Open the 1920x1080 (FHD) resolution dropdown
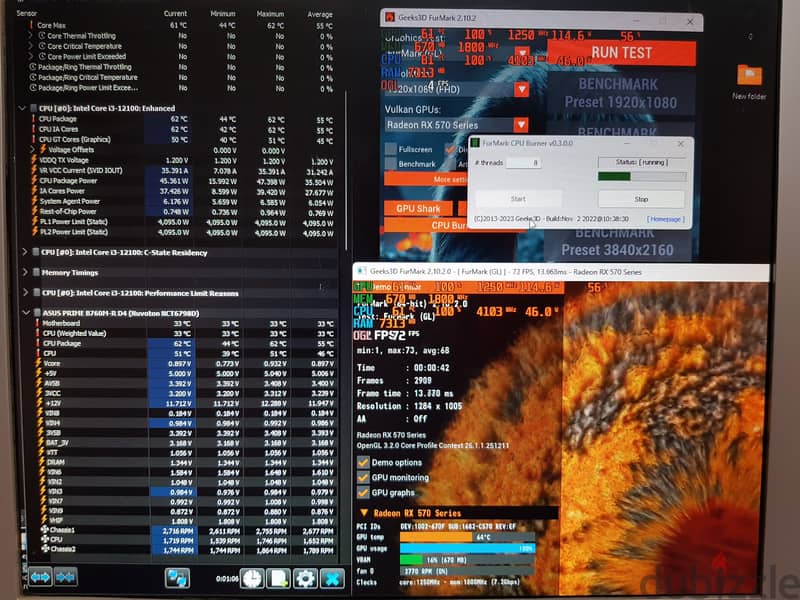Image resolution: width=800 pixels, height=600 pixels. point(521,89)
